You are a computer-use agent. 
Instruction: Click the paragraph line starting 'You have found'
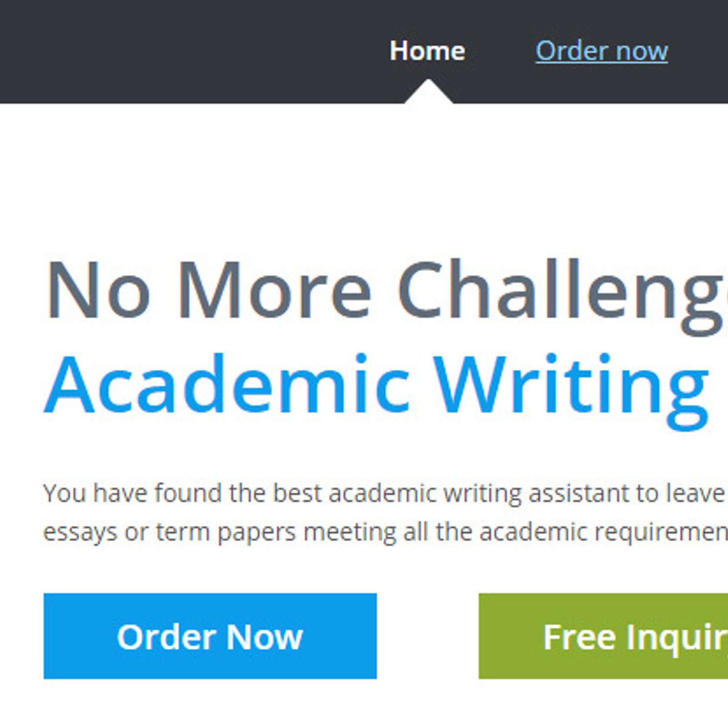[385, 493]
